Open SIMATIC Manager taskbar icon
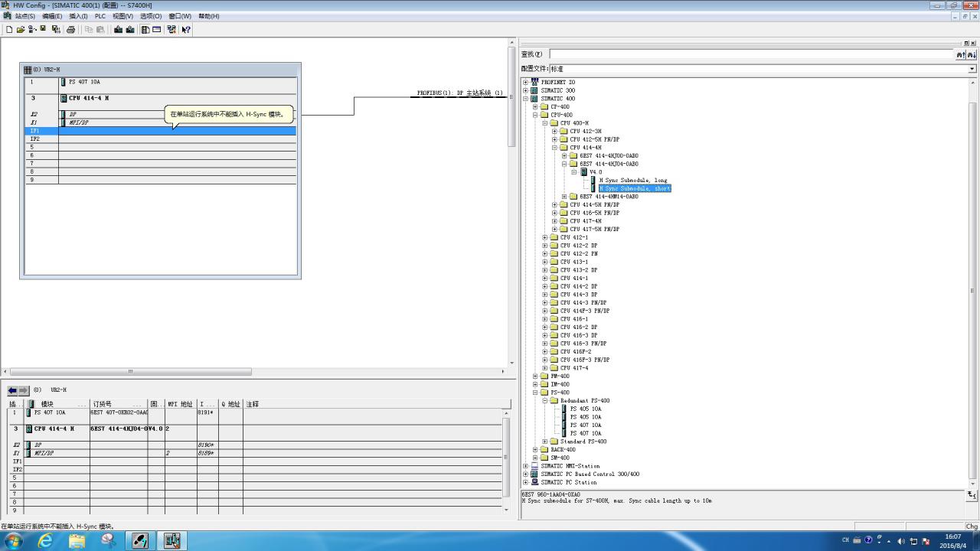The image size is (980, 551). (x=140, y=540)
